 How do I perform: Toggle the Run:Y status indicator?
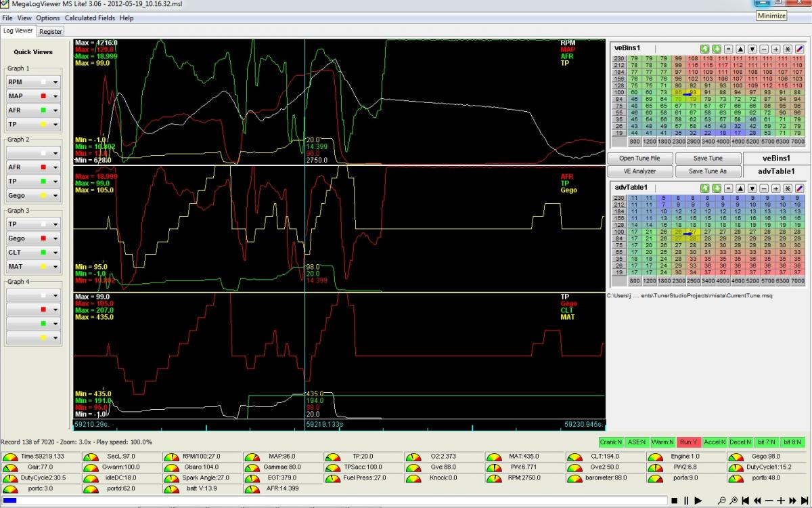tap(689, 442)
